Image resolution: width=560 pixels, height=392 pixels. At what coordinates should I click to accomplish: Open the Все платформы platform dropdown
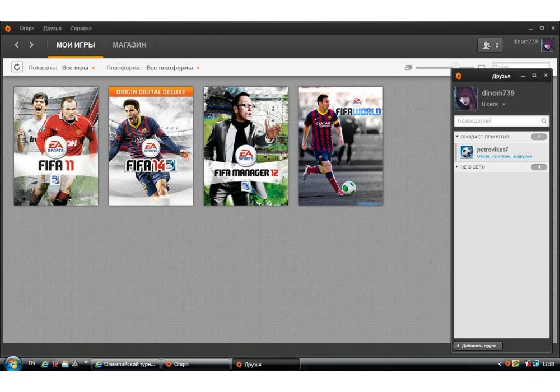pyautogui.click(x=173, y=68)
